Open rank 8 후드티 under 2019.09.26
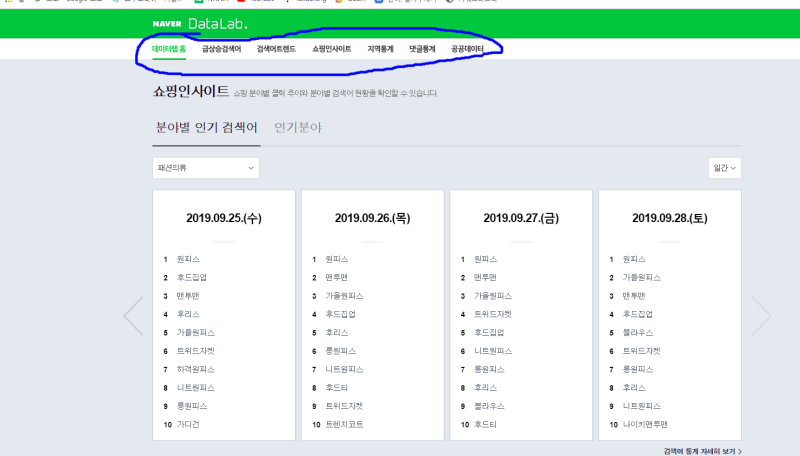 (x=337, y=388)
